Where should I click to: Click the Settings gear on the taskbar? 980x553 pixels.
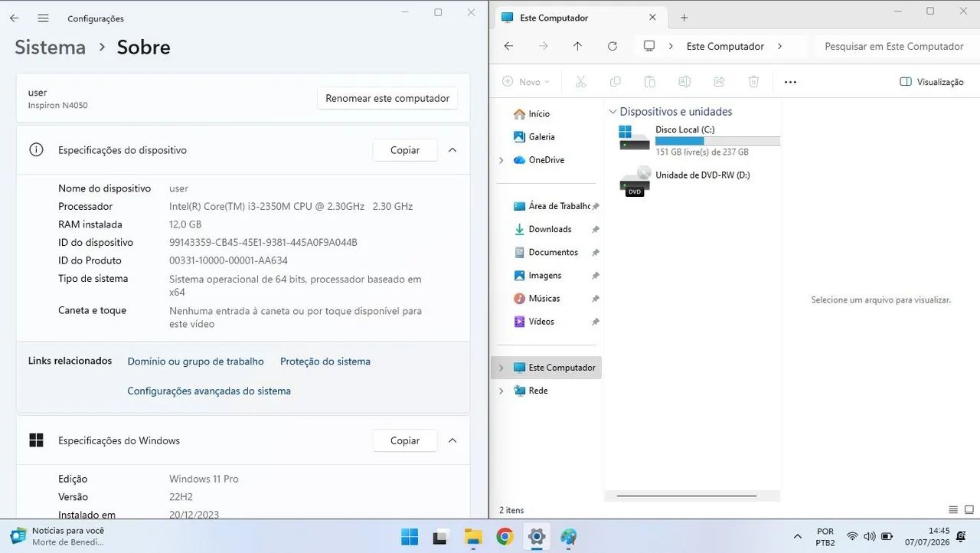click(536, 536)
